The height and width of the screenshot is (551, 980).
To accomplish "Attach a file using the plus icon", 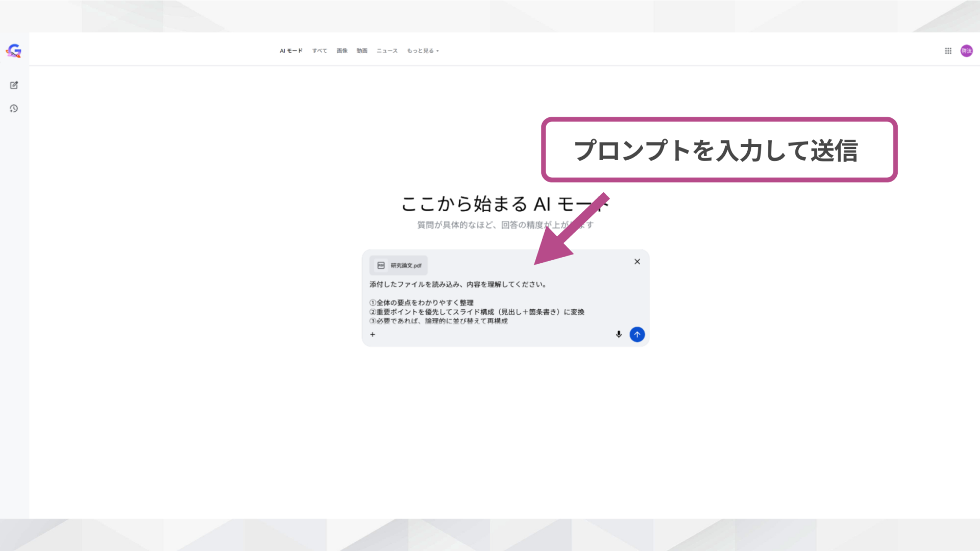I will tap(372, 334).
